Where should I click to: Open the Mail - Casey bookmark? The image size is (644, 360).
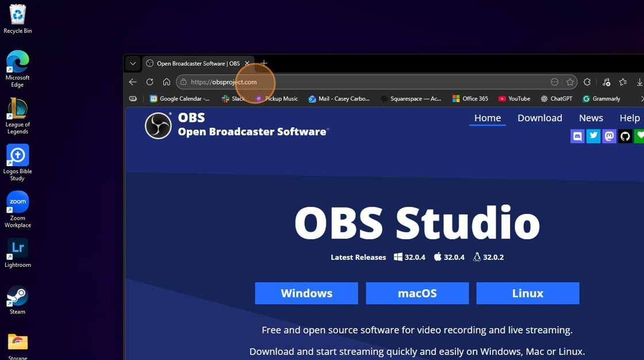339,99
